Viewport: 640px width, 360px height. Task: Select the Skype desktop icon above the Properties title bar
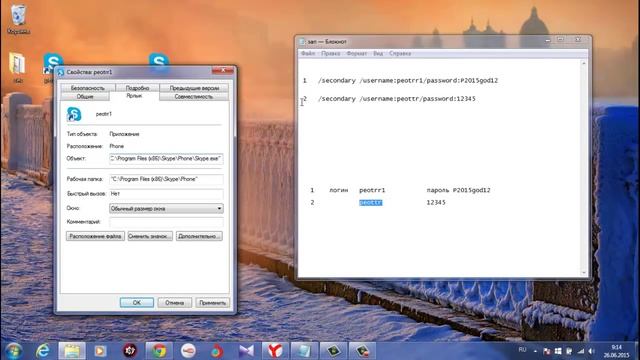click(x=159, y=60)
